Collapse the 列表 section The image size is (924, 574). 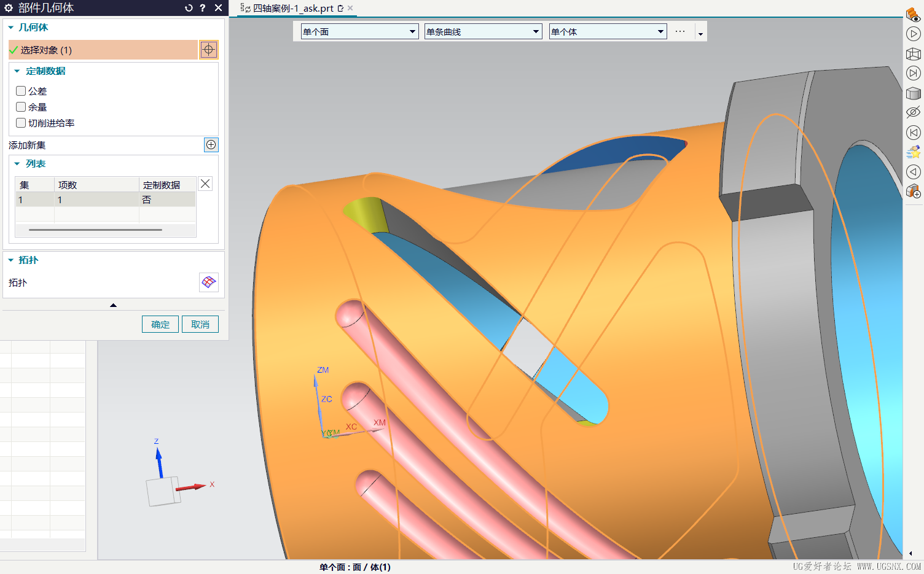(x=17, y=164)
